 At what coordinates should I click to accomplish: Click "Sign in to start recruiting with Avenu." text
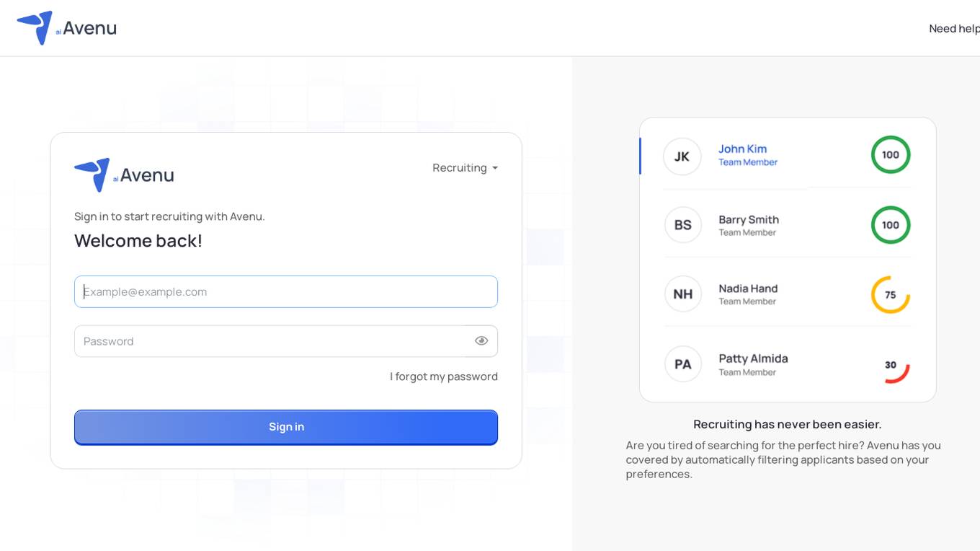[169, 216]
